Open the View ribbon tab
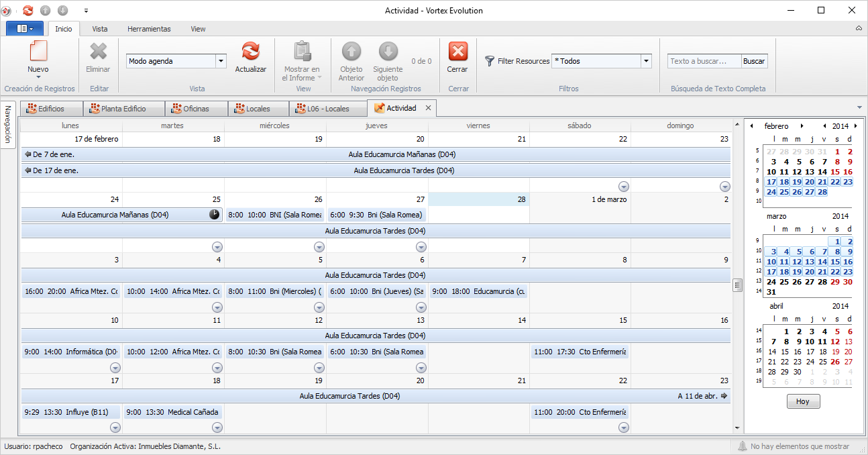Image resolution: width=868 pixels, height=455 pixels. tap(198, 29)
